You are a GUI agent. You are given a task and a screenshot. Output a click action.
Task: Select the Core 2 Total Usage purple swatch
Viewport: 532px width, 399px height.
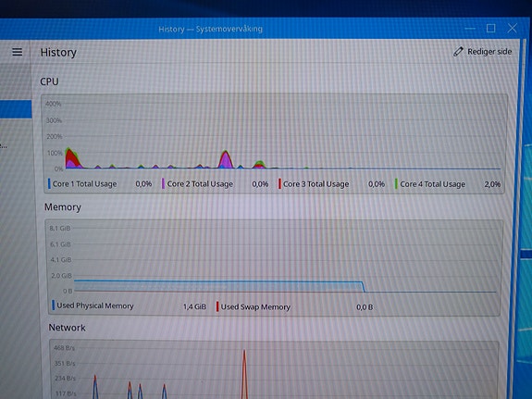163,183
